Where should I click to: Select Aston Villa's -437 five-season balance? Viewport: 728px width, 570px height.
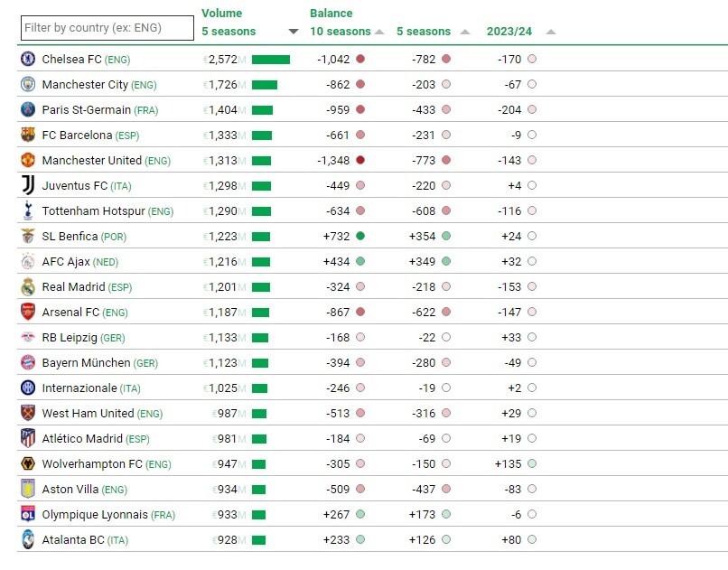click(424, 490)
